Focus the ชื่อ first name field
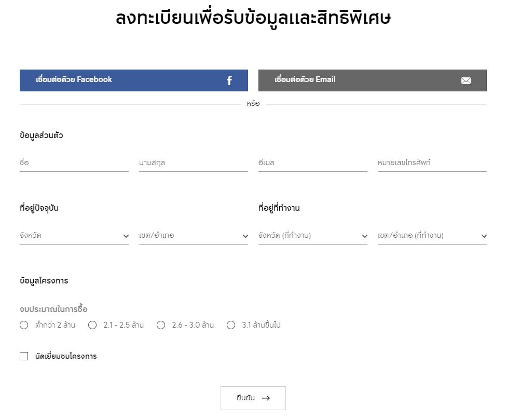 tap(74, 163)
